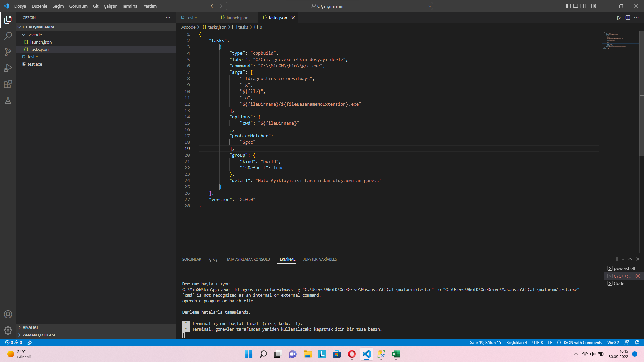Expand the ANAHAT section
The image size is (644, 362).
pyautogui.click(x=30, y=327)
